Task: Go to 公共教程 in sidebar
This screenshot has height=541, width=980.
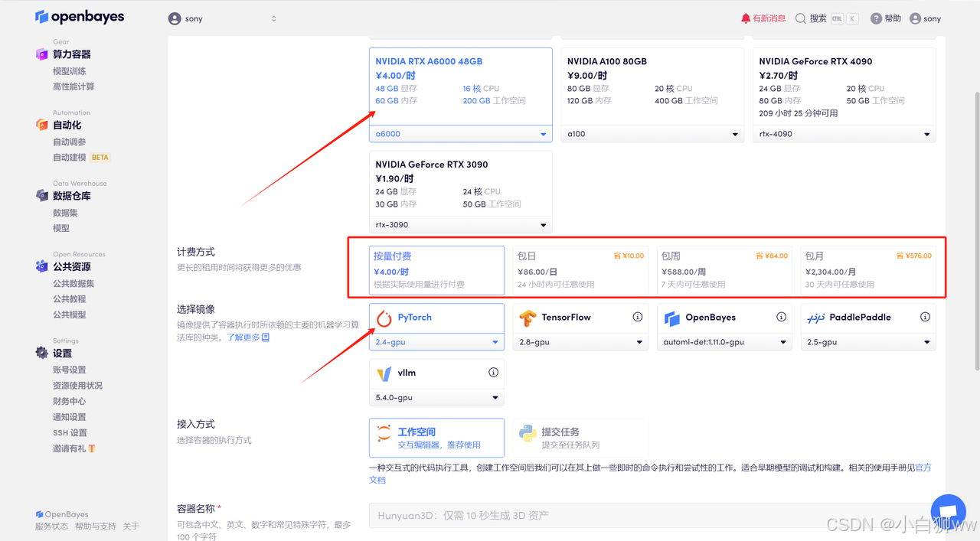Action: coord(69,299)
